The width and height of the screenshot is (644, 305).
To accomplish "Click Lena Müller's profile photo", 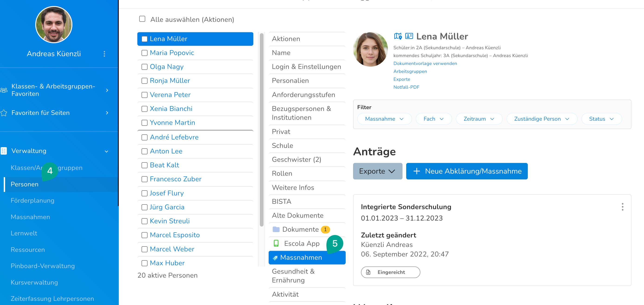I will [x=370, y=49].
